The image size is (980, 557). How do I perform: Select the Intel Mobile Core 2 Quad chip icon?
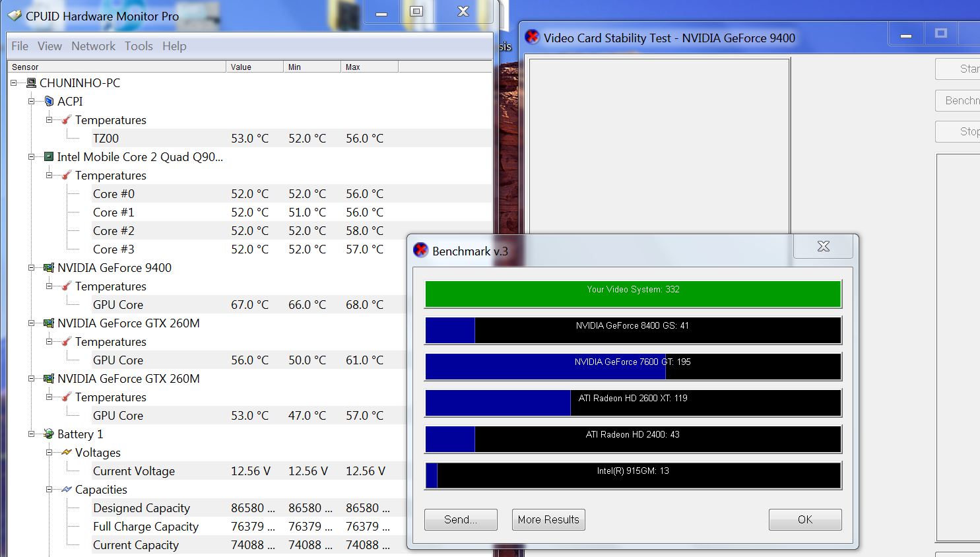click(49, 157)
